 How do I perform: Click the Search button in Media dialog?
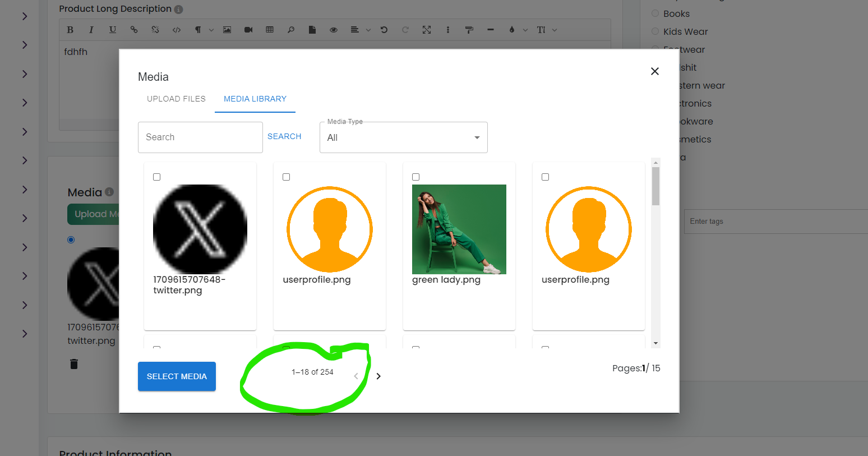pos(284,136)
